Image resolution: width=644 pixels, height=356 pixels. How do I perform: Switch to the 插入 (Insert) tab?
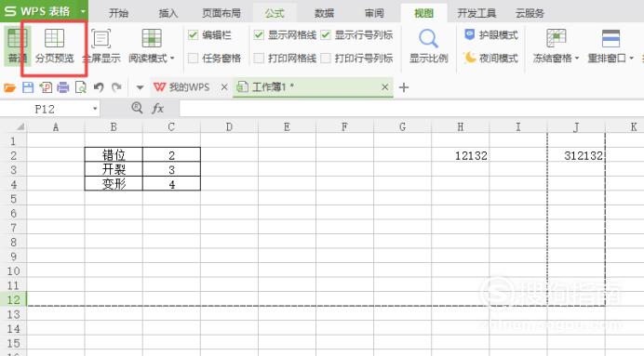point(168,14)
